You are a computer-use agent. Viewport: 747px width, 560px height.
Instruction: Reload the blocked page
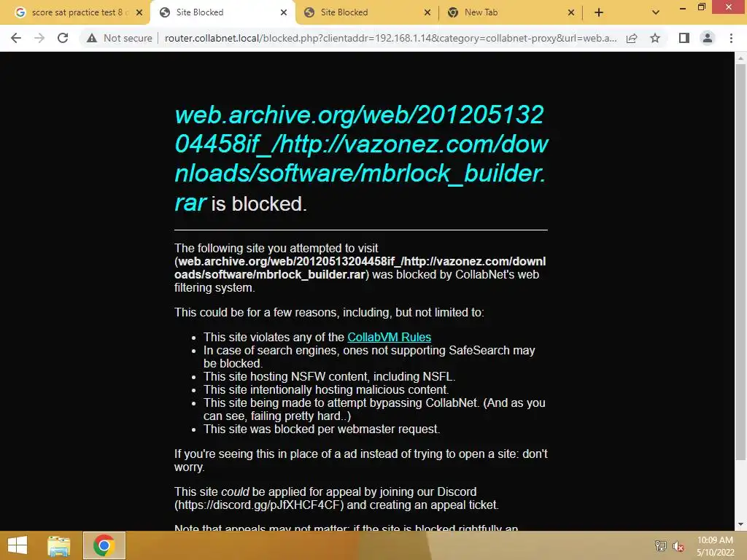coord(63,38)
